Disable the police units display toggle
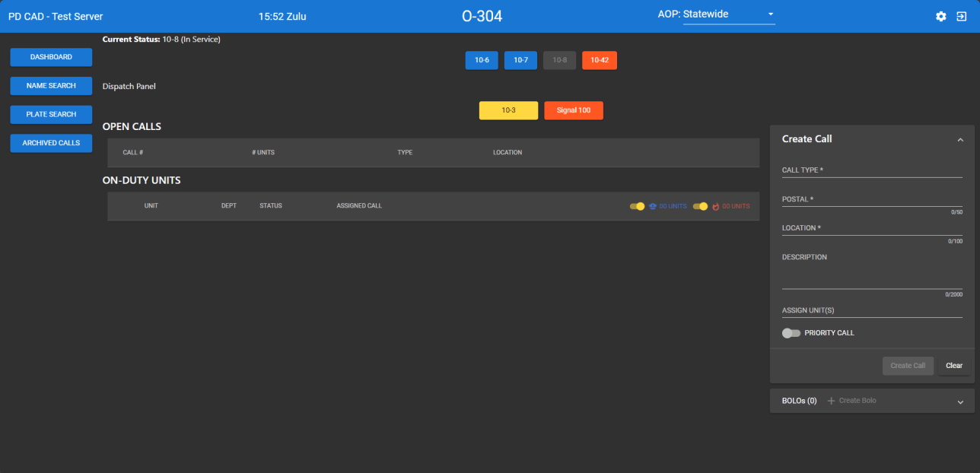 point(637,206)
